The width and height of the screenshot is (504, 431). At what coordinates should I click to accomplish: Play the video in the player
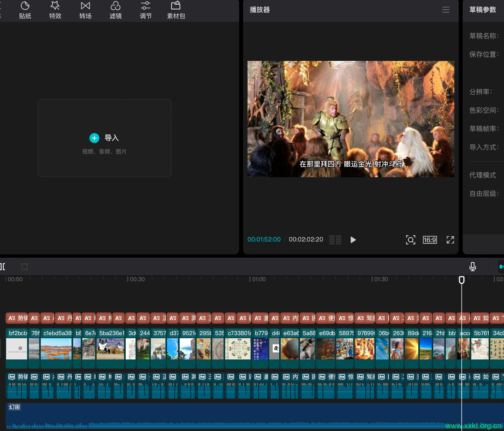tap(353, 240)
